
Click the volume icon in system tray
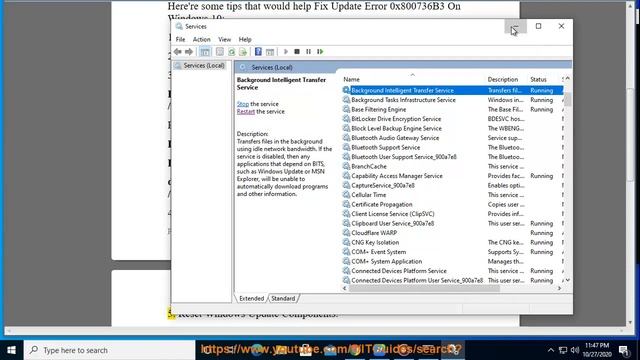click(575, 350)
